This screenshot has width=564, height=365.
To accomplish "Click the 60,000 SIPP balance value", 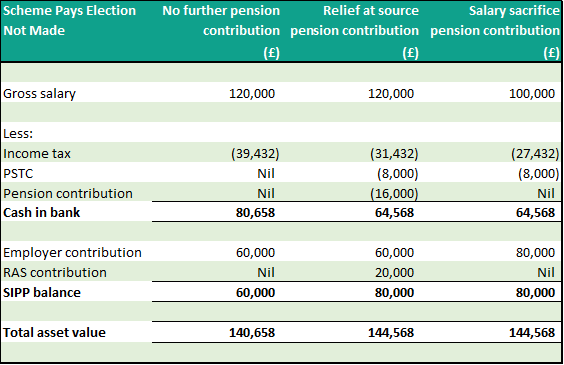I will 255,293.
